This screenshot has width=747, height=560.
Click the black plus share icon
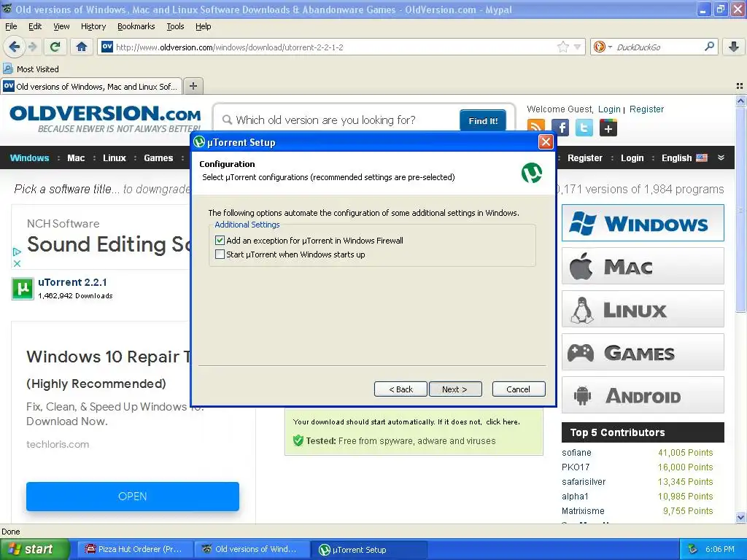(x=608, y=127)
